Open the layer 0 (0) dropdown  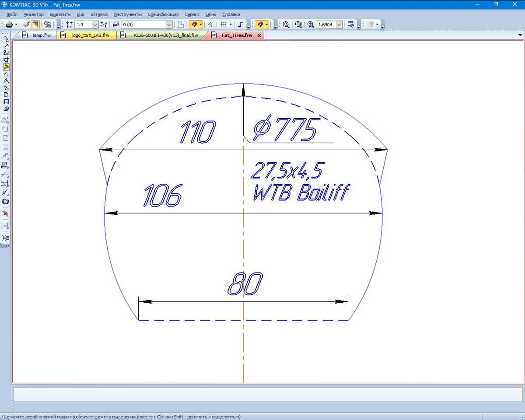(x=169, y=25)
